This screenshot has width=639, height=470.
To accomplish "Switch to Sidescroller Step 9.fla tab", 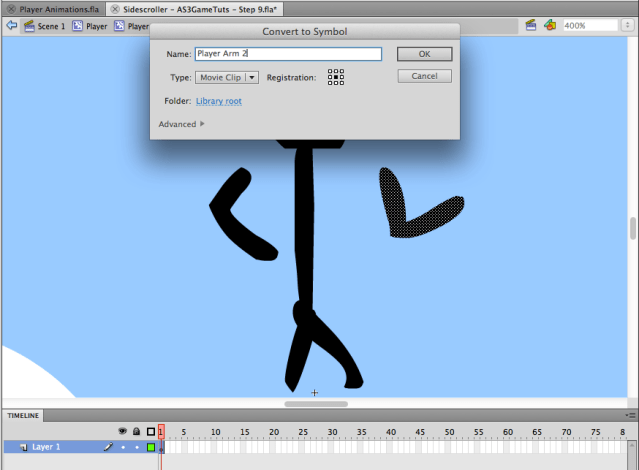I will tap(200, 9).
